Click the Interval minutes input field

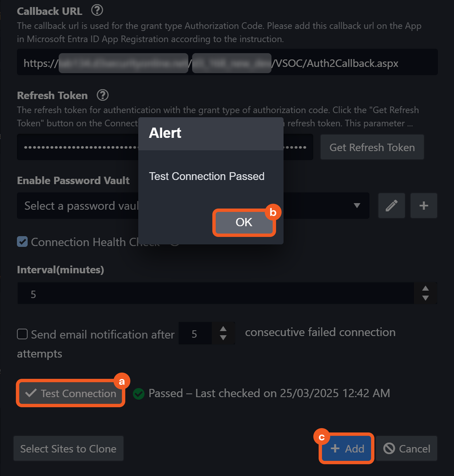tap(215, 293)
